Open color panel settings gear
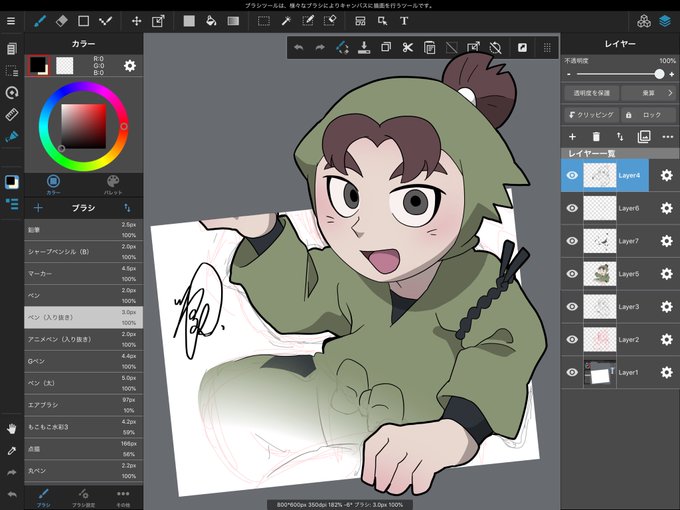Image resolution: width=680 pixels, height=510 pixels. [x=130, y=65]
